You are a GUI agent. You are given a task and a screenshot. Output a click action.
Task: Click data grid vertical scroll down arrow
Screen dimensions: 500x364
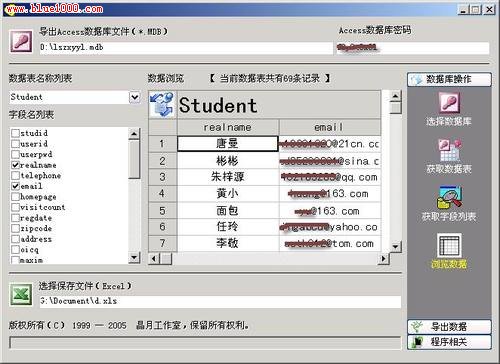(x=395, y=246)
